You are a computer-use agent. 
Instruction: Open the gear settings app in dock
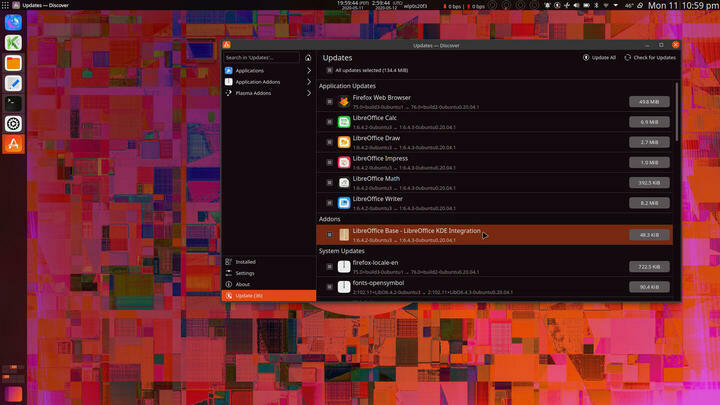[13, 124]
